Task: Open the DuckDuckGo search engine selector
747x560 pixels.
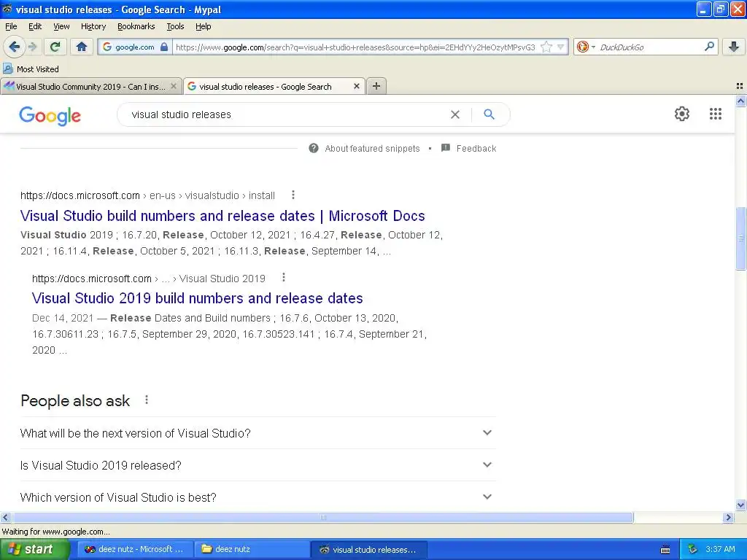Action: click(x=586, y=47)
